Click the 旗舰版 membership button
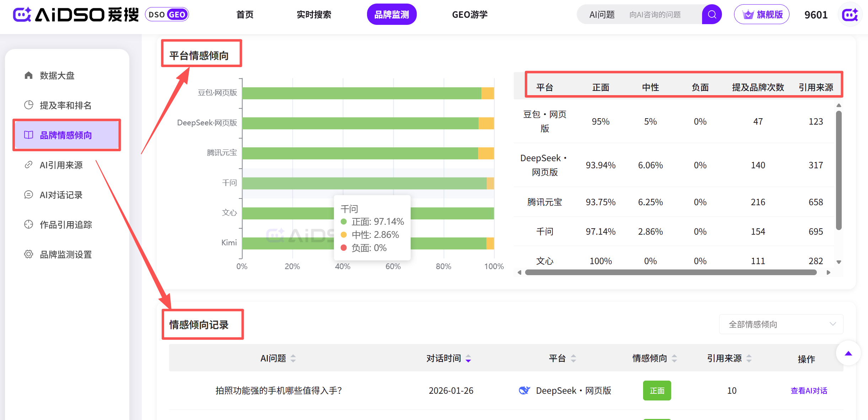 coord(761,15)
